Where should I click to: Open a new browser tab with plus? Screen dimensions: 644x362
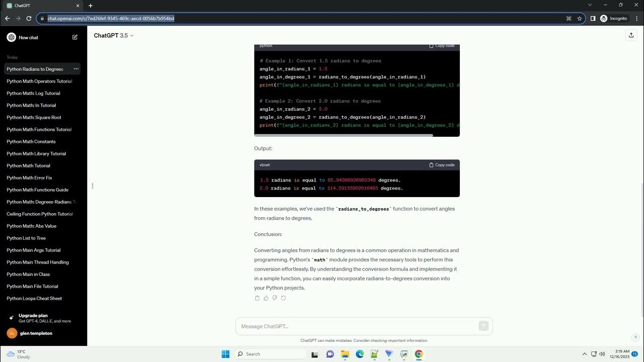[91, 6]
